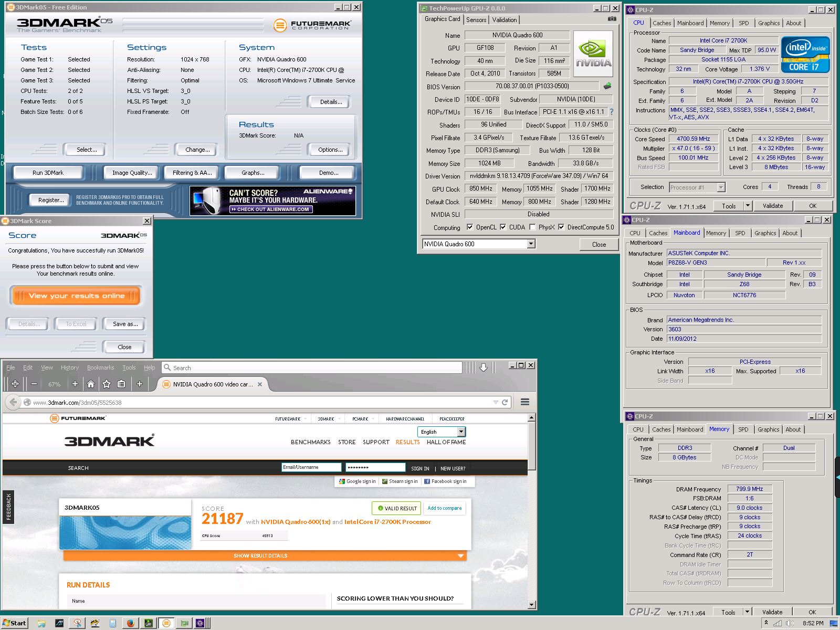
Task: Click the scrollbar down arrow in browser
Action: click(531, 605)
